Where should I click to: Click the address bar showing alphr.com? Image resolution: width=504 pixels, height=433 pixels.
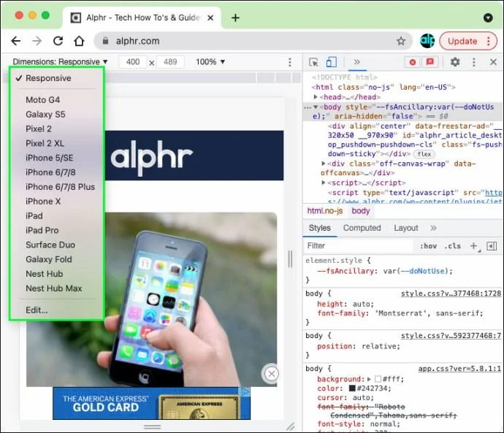click(253, 41)
